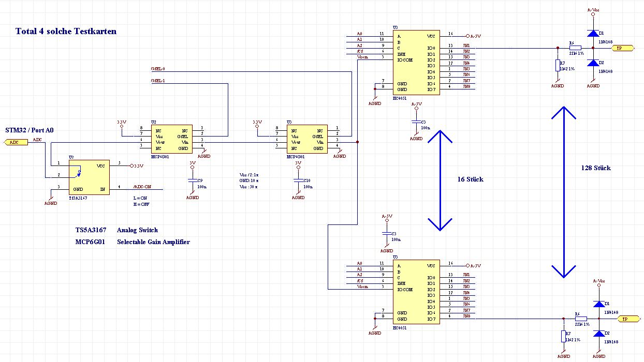Select the wire junction dot at second MCP6G01 Vin

coord(357,142)
